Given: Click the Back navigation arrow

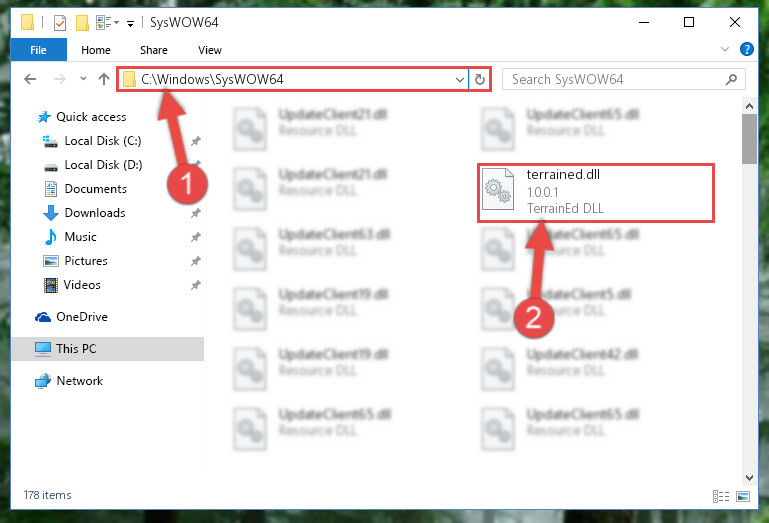Looking at the screenshot, I should tap(30, 79).
